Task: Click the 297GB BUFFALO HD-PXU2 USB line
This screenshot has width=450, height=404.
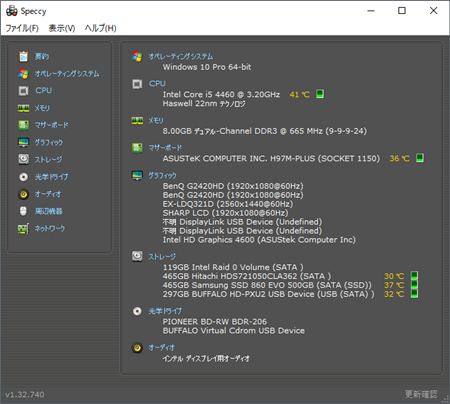Action: tap(269, 294)
